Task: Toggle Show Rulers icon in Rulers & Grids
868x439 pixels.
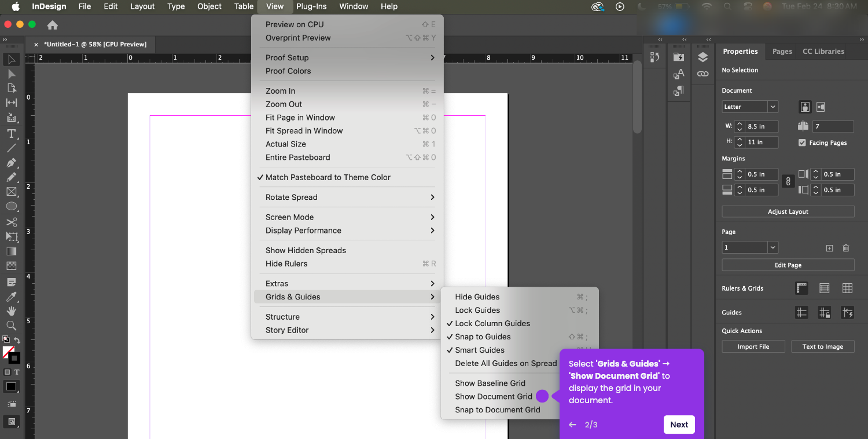Action: point(801,288)
